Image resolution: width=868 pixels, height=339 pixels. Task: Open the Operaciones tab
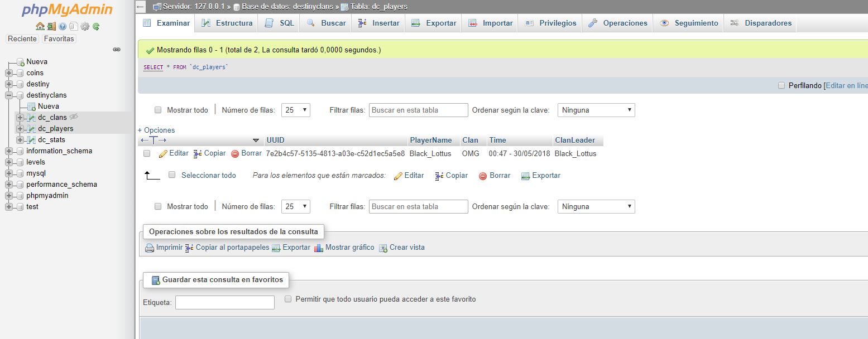click(618, 23)
